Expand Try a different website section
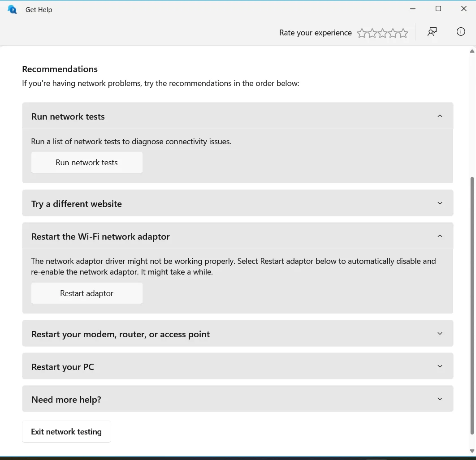Screen dimensions: 476x460 238,203
